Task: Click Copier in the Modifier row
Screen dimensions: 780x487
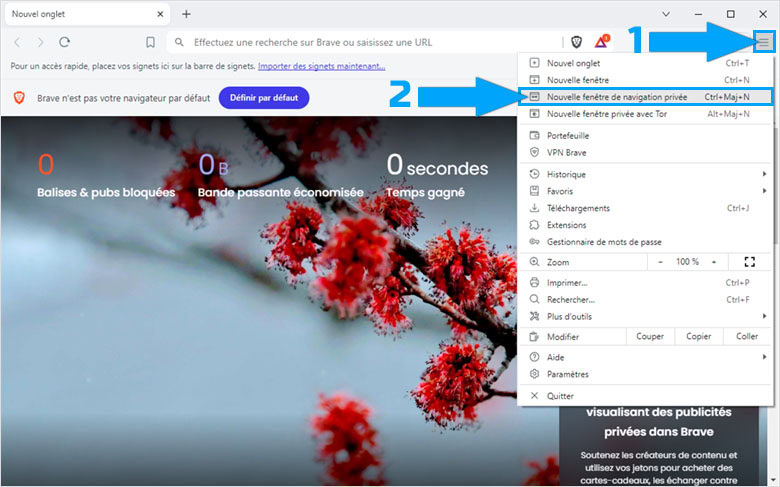Action: [698, 337]
